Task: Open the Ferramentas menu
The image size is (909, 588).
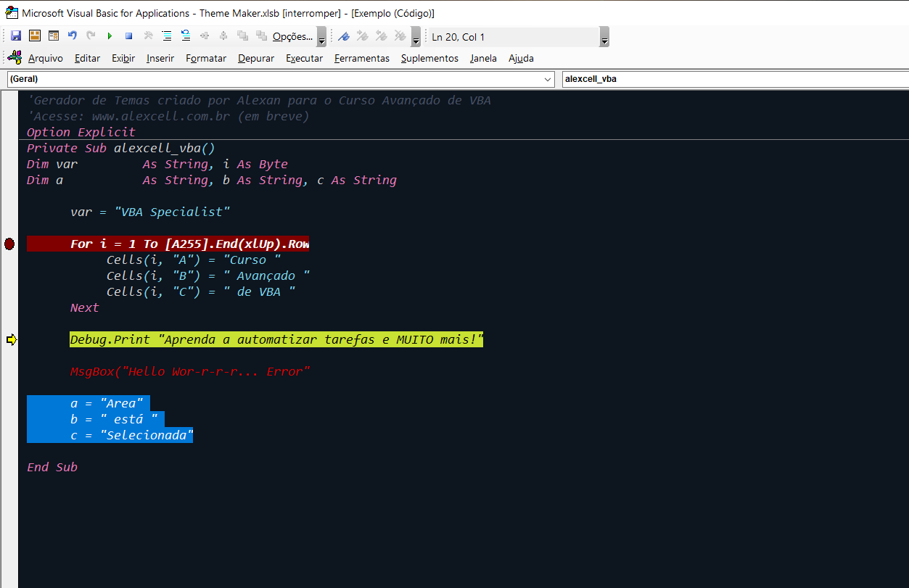Action: (x=362, y=58)
